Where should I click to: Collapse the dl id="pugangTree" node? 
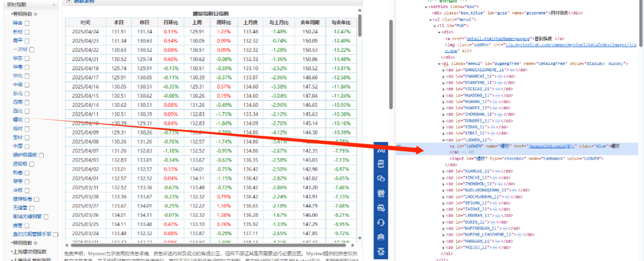(x=439, y=64)
